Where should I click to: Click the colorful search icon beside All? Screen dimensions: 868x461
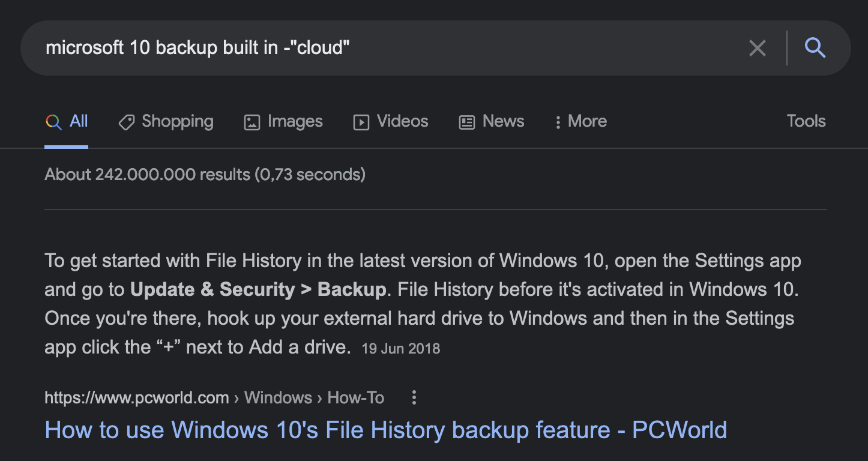[52, 122]
